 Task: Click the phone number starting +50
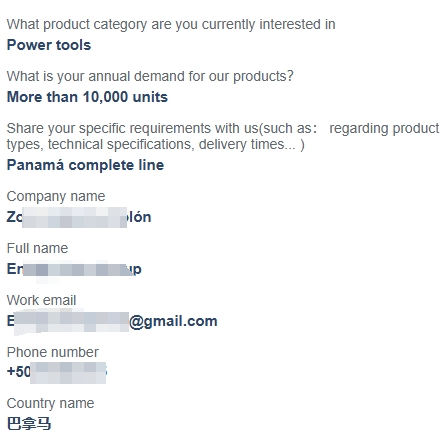click(57, 372)
